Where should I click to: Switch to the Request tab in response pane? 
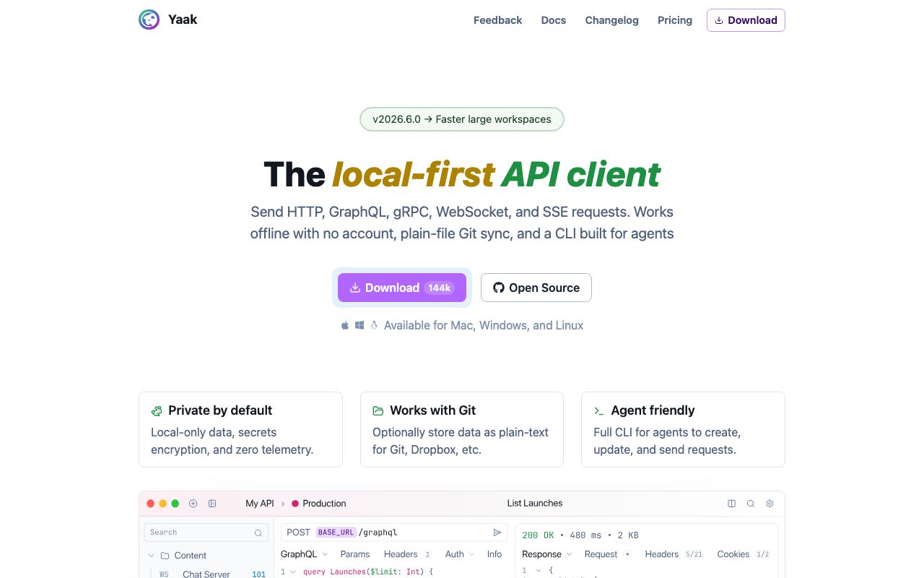coord(608,554)
